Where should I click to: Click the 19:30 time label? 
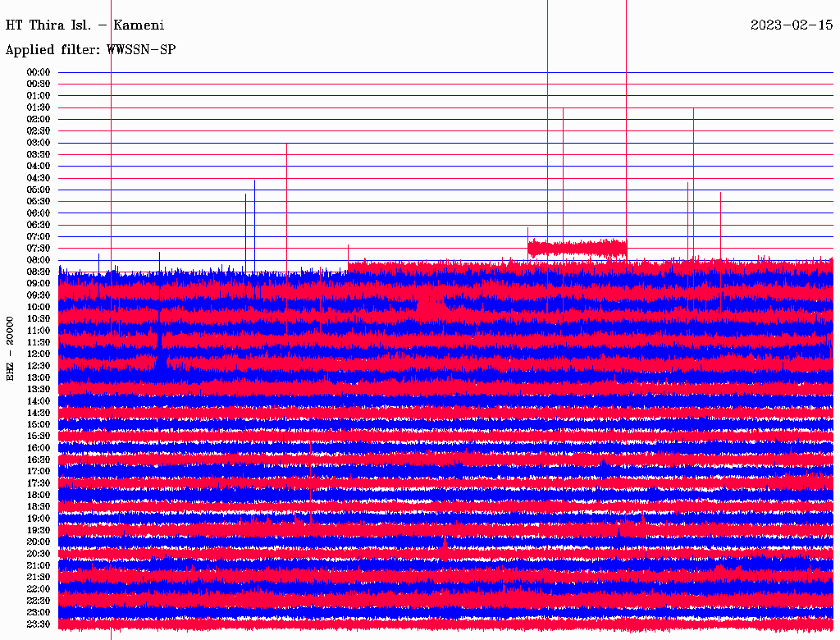(39, 530)
